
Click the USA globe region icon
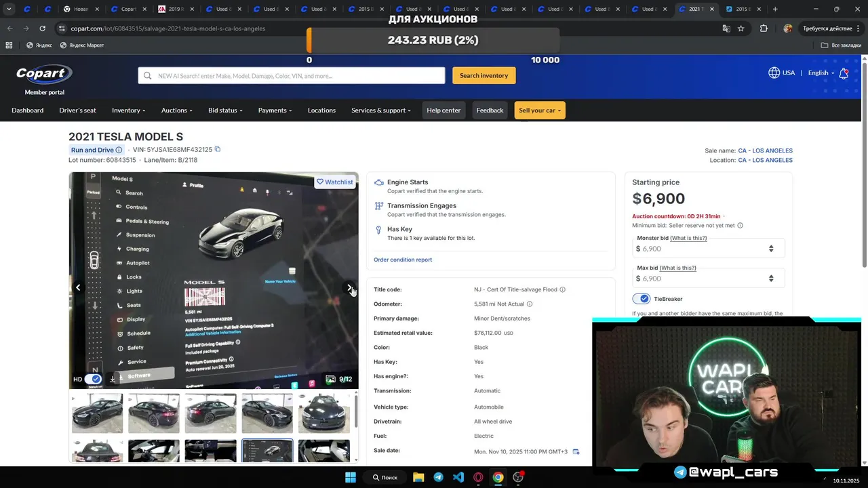click(774, 73)
